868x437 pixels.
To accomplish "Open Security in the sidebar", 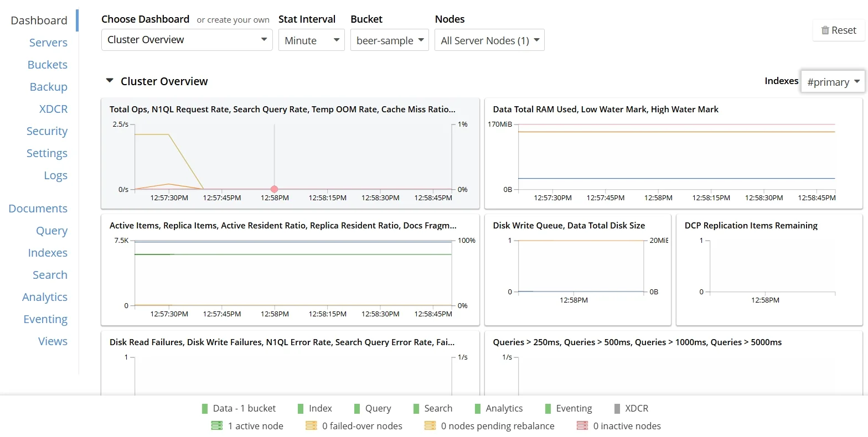I will coord(47,131).
